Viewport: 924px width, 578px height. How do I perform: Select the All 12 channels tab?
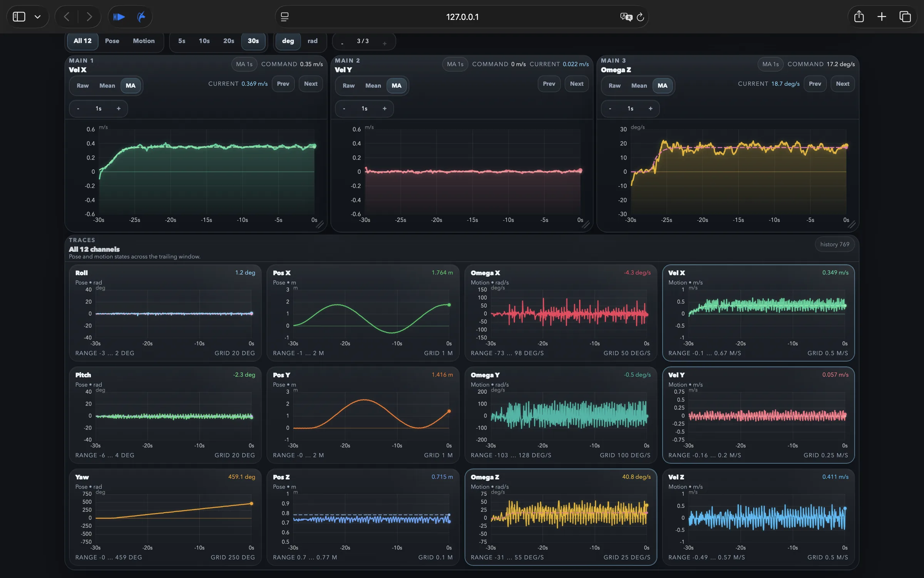[82, 41]
